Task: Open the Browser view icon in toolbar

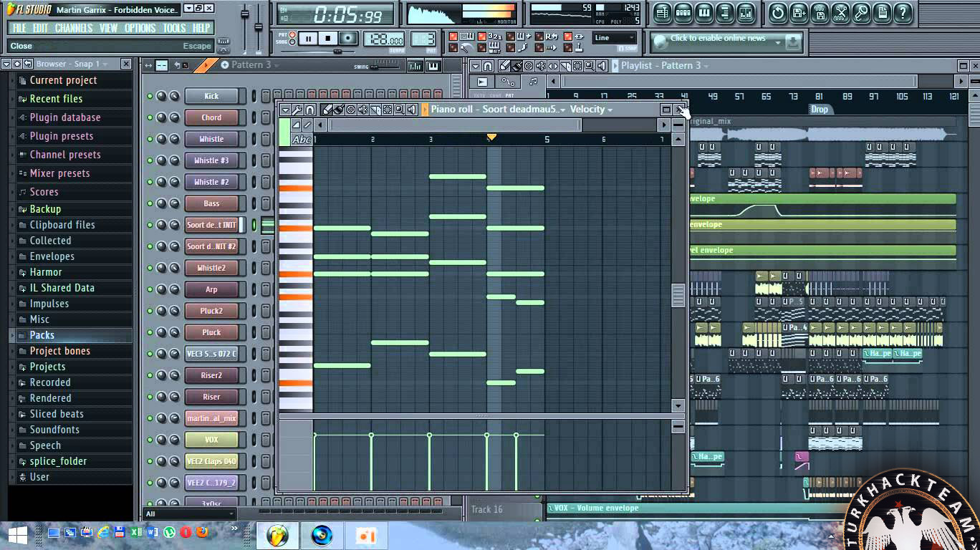Action: click(725, 13)
